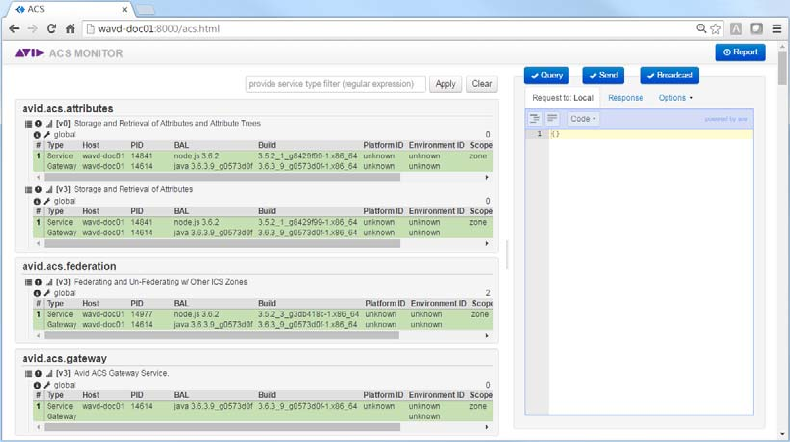Screen dimensions: 790x442
Task: Reload the ACS page
Action: pyautogui.click(x=51, y=29)
